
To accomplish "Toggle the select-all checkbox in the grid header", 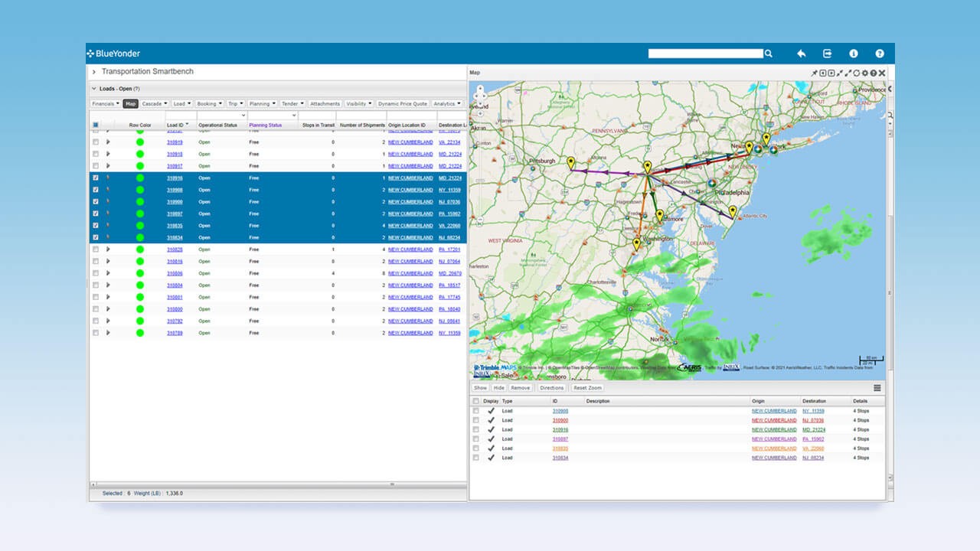I will (96, 126).
